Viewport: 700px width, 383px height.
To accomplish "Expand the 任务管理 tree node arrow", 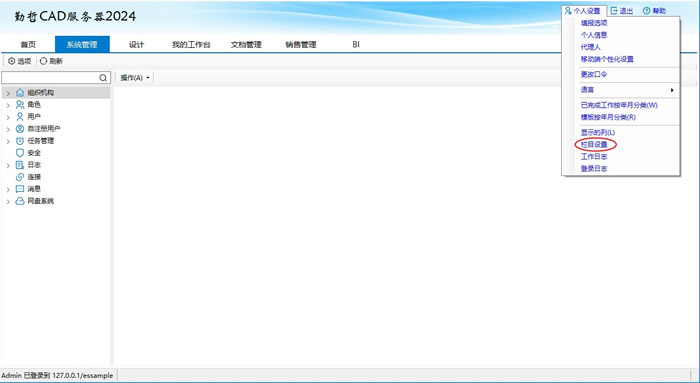I will click(x=8, y=141).
